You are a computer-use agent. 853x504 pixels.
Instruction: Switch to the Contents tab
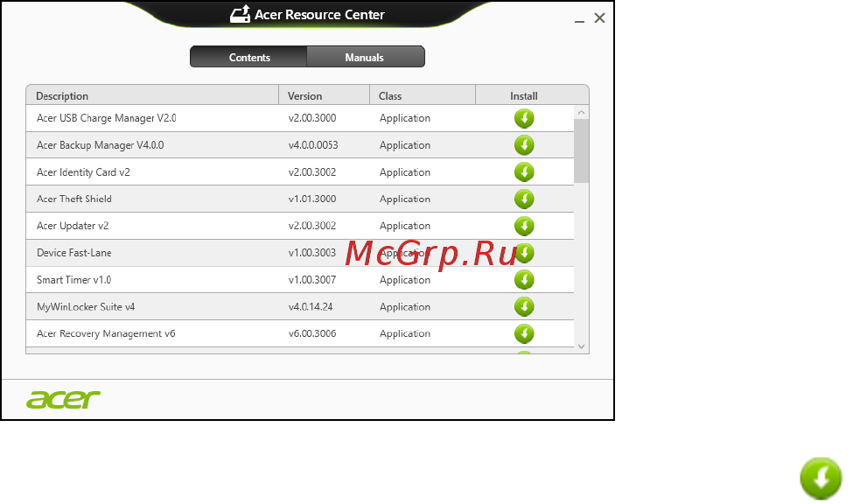(249, 57)
